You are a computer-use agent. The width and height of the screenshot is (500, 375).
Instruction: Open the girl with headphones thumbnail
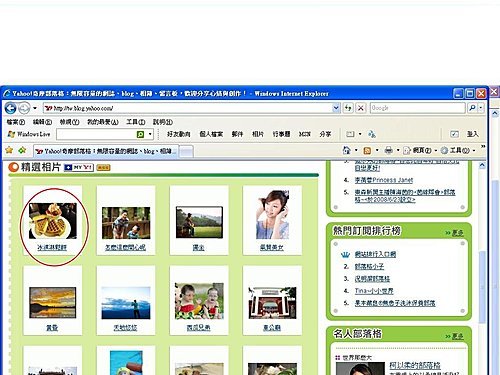point(272,215)
